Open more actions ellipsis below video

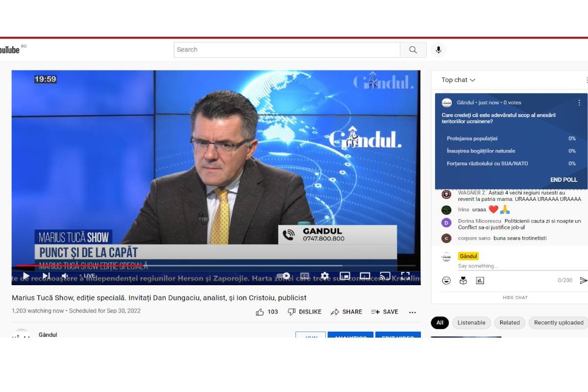pyautogui.click(x=413, y=312)
